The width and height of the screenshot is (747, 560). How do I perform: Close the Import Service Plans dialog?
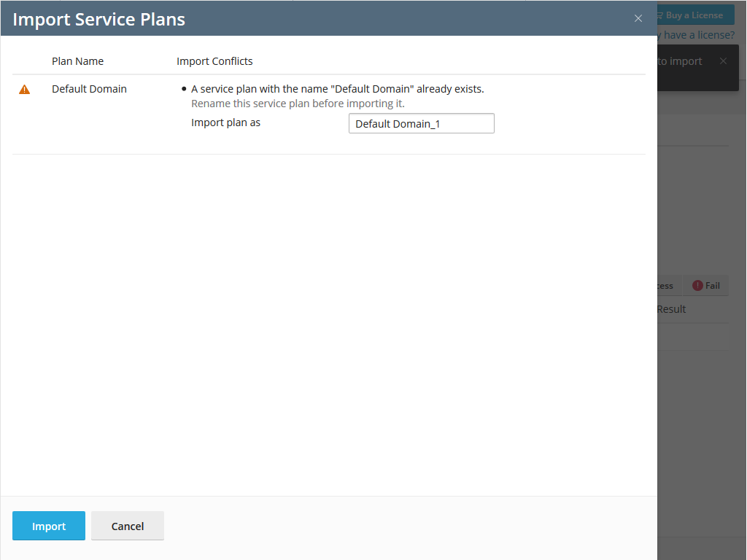point(638,19)
